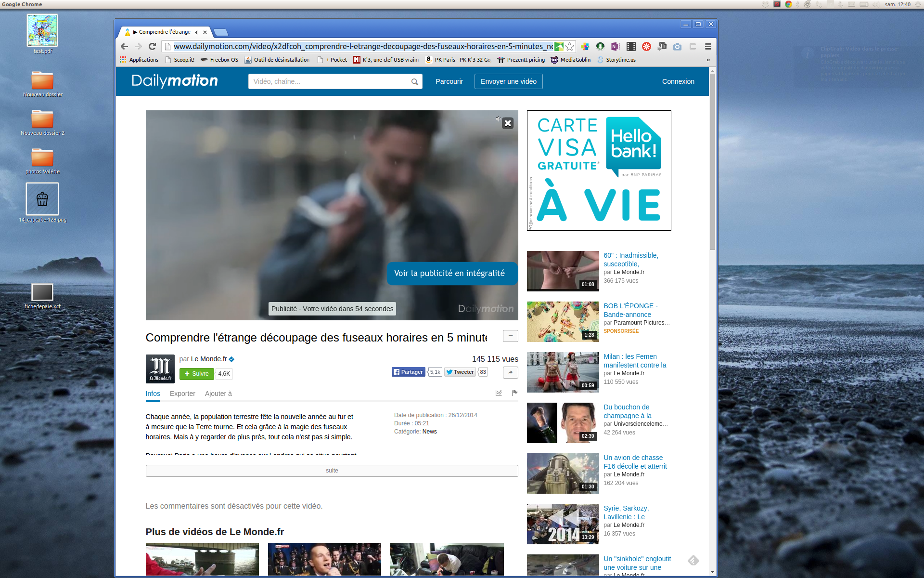Open the mail indicator in the top panel
Image resolution: width=924 pixels, height=578 pixels.
click(851, 4)
